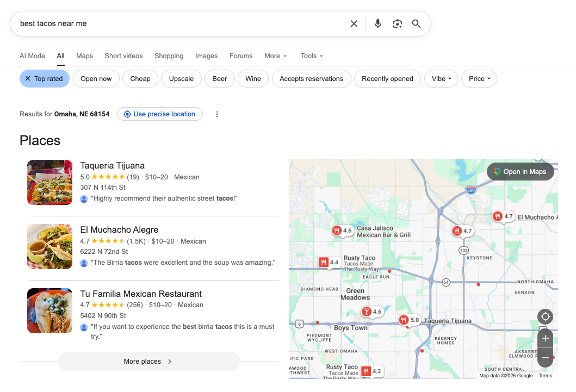Screen dimensions: 576x392
Task: Toggle the Open now filter
Action: click(96, 78)
